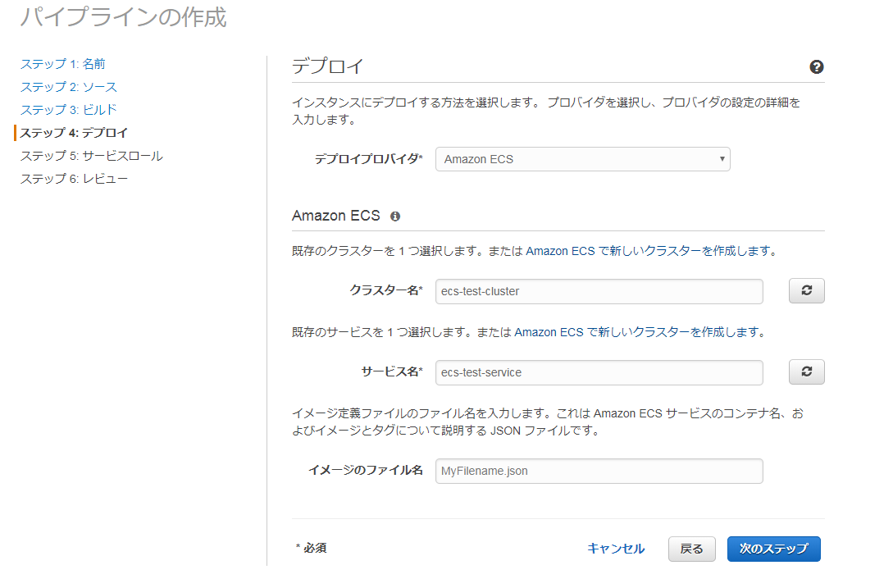
Task: Open Amazon ECS link in cluster description
Action: coord(560,251)
